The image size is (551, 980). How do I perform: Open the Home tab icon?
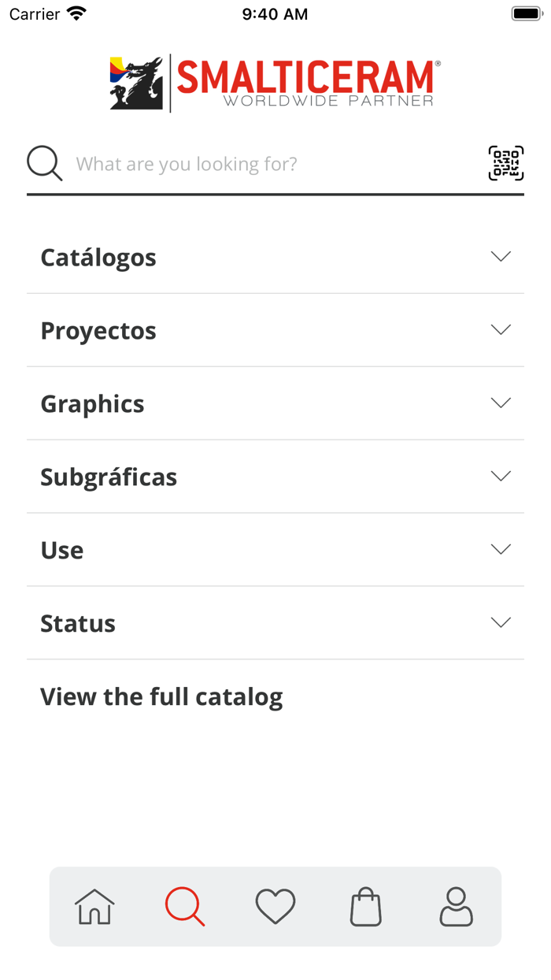coord(94,906)
